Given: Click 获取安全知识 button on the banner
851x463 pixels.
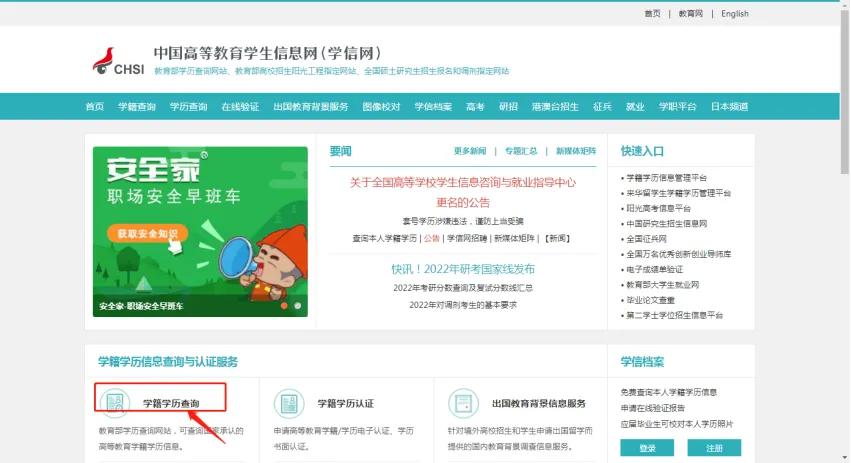Looking at the screenshot, I should (147, 233).
